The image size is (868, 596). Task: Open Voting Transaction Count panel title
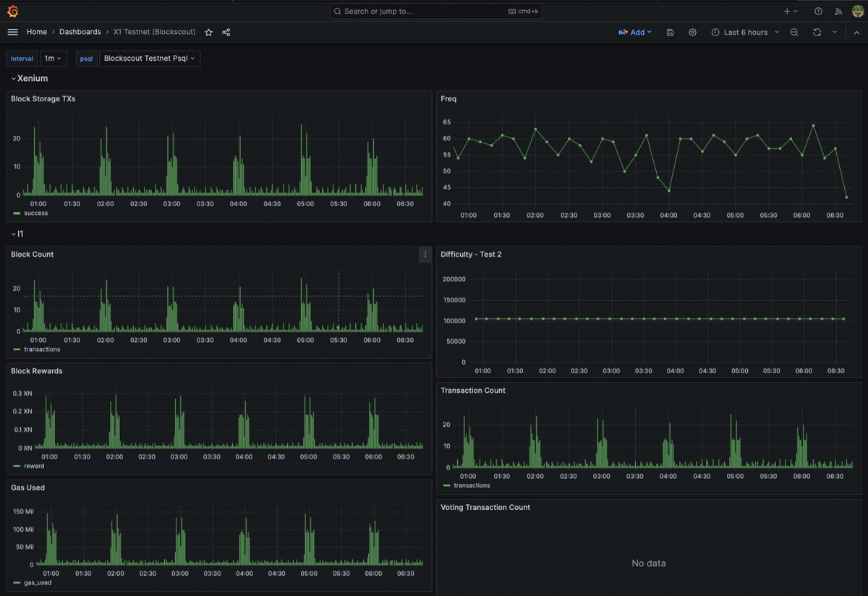click(485, 508)
